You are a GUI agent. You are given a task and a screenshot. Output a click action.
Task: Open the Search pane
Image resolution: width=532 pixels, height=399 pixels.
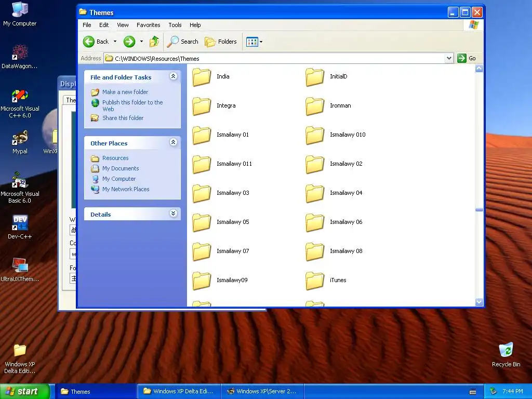click(182, 42)
